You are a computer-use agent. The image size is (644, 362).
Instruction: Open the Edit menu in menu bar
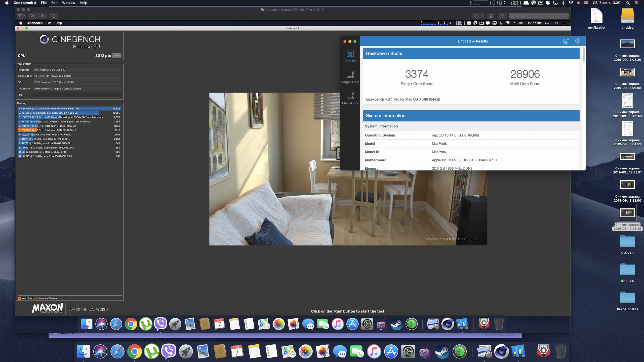(x=54, y=3)
